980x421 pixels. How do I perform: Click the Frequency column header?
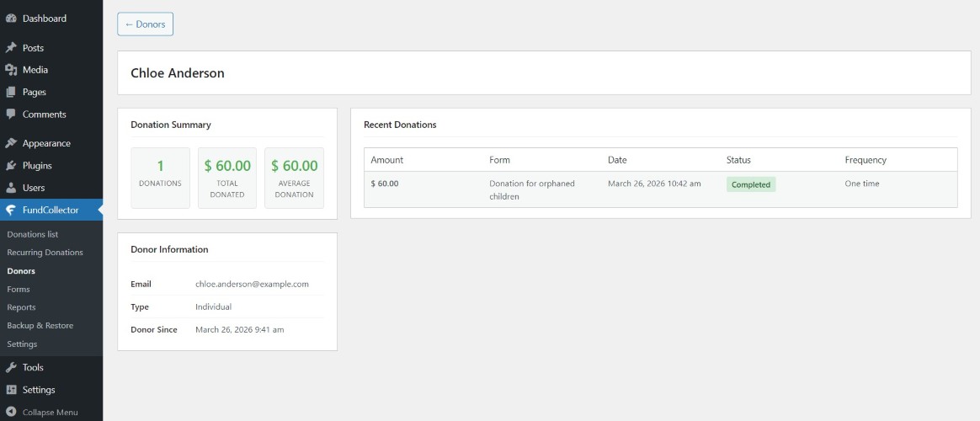[865, 160]
